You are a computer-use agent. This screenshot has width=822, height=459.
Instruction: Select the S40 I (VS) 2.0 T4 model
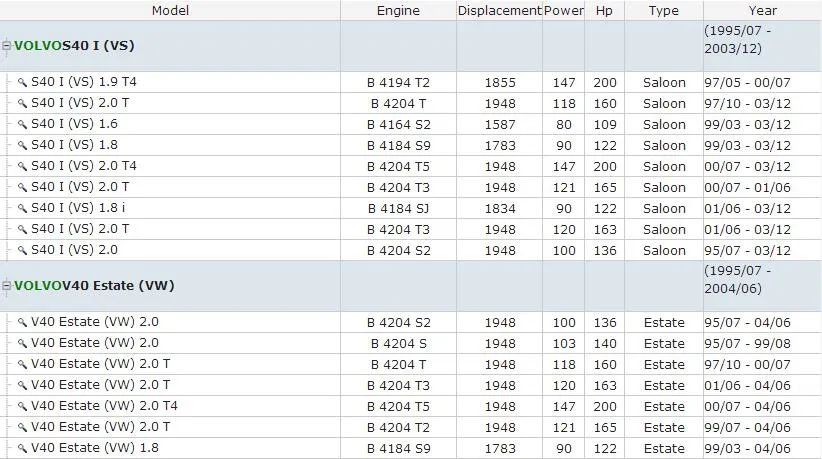pyautogui.click(x=84, y=166)
